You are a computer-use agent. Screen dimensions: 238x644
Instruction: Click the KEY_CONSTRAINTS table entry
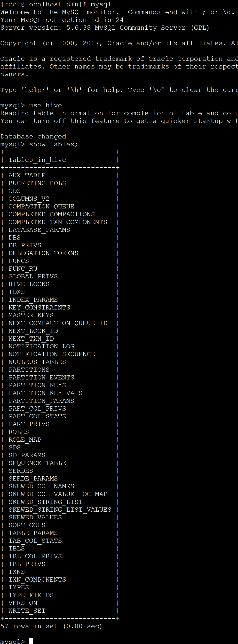pos(40,308)
